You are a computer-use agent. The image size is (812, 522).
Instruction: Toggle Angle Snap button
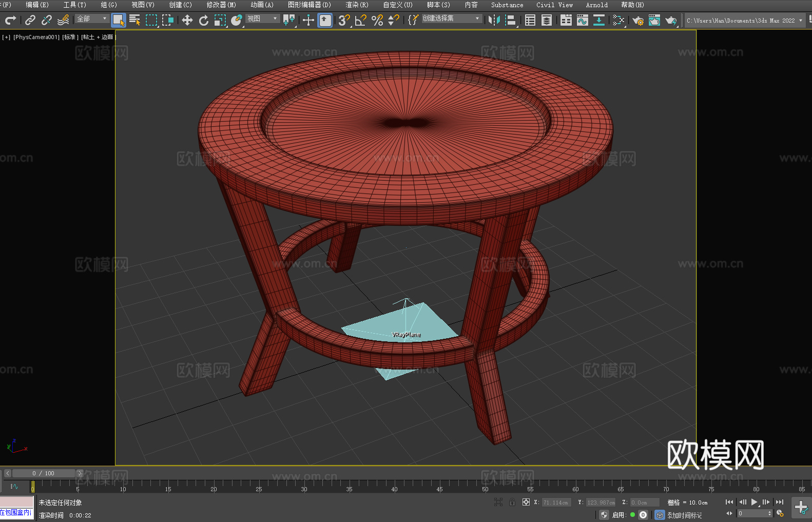[361, 20]
